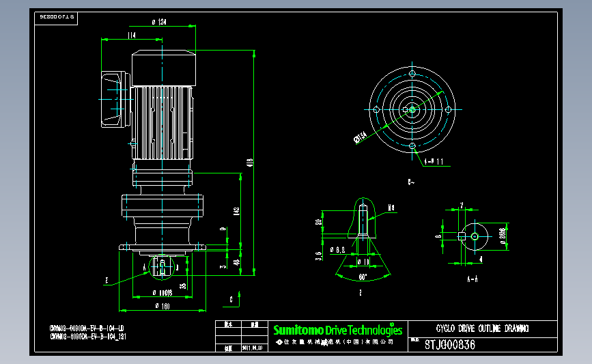Viewport: 592px width, 364px height.
Task: Click the ø 110f8 dimension
Action: click(x=163, y=293)
